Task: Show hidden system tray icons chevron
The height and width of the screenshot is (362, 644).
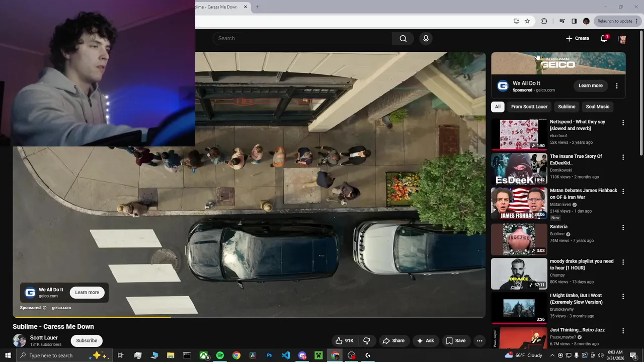Action: (x=553, y=355)
